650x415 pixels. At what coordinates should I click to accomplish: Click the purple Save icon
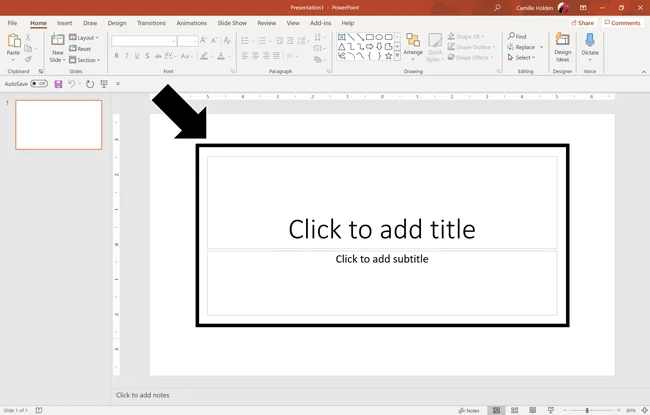pos(58,84)
